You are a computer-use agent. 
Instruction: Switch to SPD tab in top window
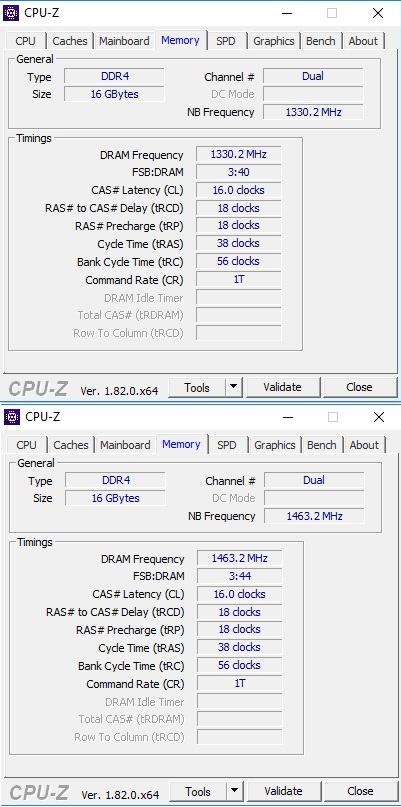pos(225,41)
